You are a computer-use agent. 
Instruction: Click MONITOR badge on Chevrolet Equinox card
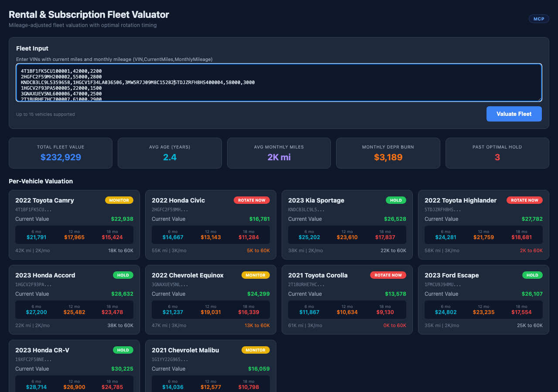click(x=255, y=275)
